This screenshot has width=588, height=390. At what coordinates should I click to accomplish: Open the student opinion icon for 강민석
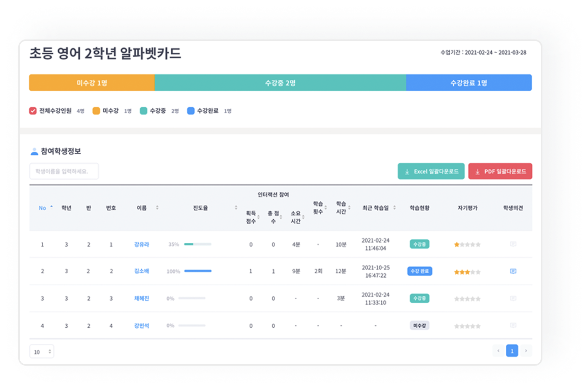(x=513, y=326)
